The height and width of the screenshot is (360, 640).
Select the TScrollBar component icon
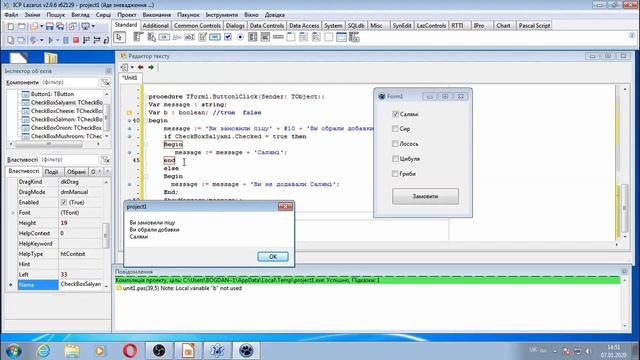coord(278,37)
